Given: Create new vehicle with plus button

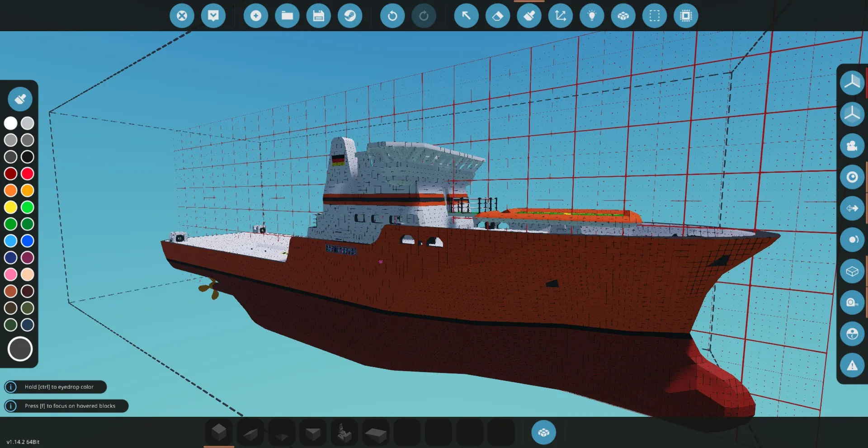Looking at the screenshot, I should click(x=256, y=16).
